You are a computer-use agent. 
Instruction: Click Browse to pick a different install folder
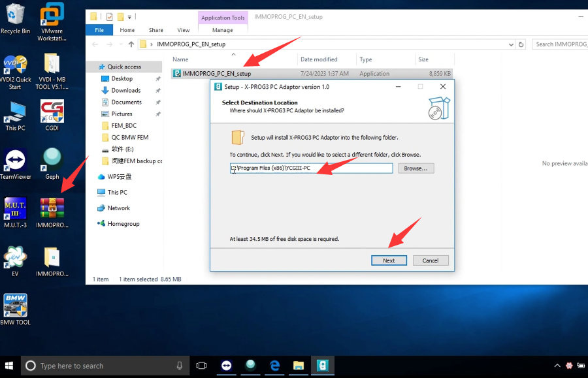416,168
